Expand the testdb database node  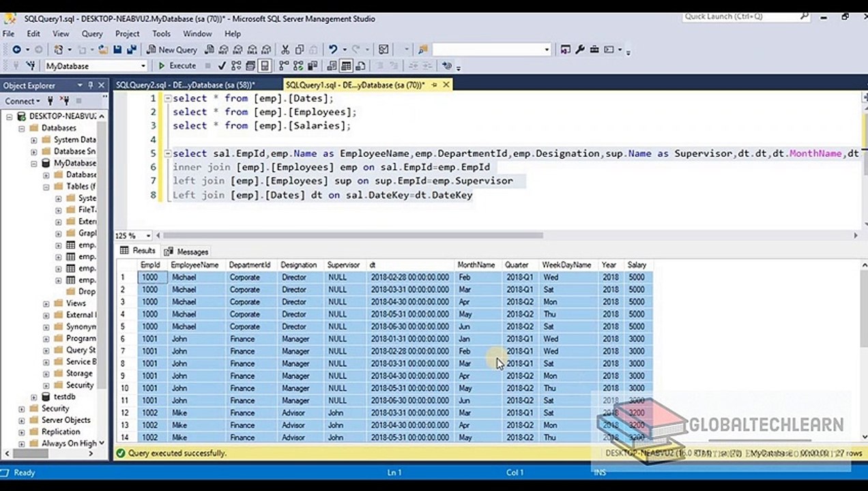(x=33, y=397)
